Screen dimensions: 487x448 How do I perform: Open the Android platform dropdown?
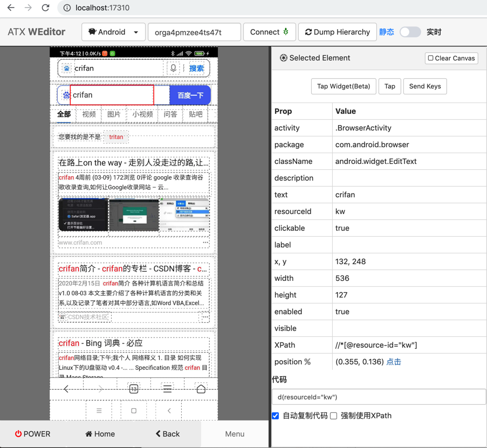pos(113,32)
